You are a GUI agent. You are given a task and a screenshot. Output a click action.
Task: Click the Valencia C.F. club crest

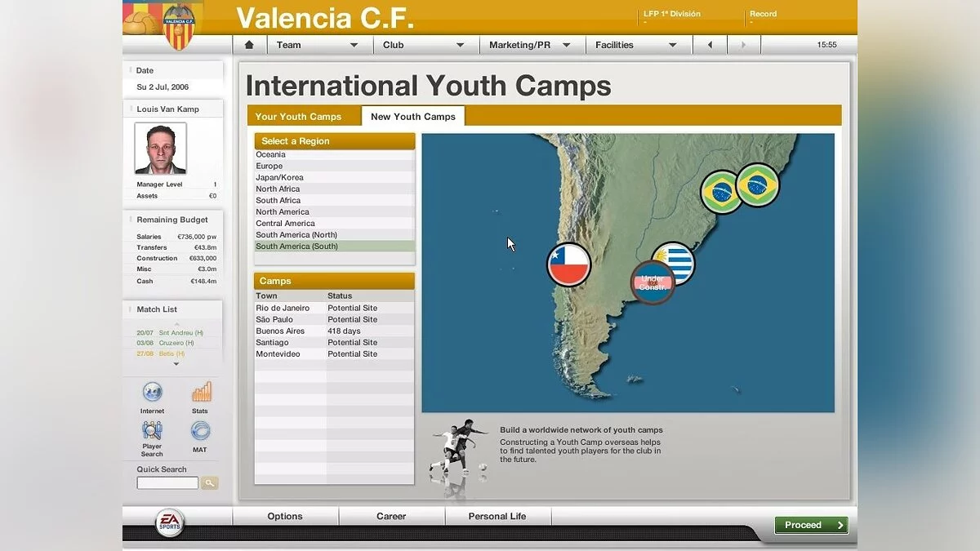click(x=180, y=26)
